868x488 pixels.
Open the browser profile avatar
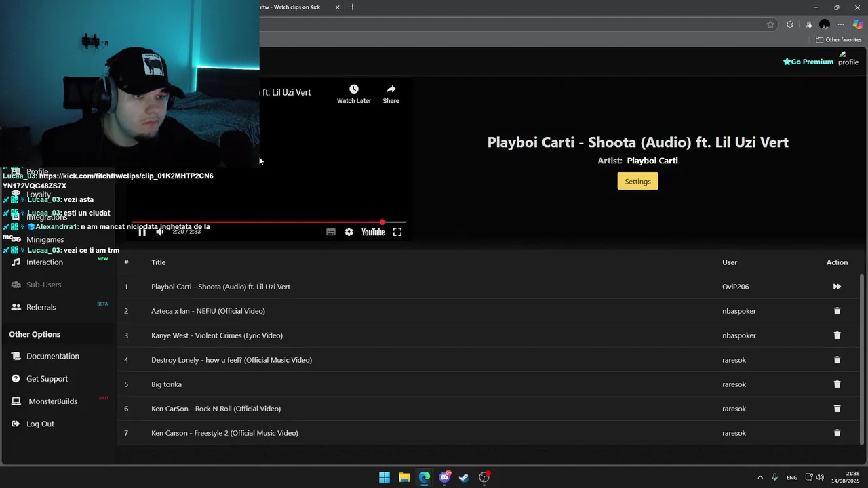pos(825,24)
